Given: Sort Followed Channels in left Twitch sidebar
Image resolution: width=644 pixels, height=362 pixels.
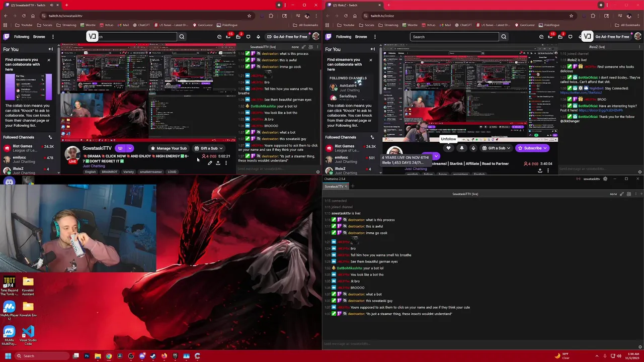Looking at the screenshot, I should (50, 137).
